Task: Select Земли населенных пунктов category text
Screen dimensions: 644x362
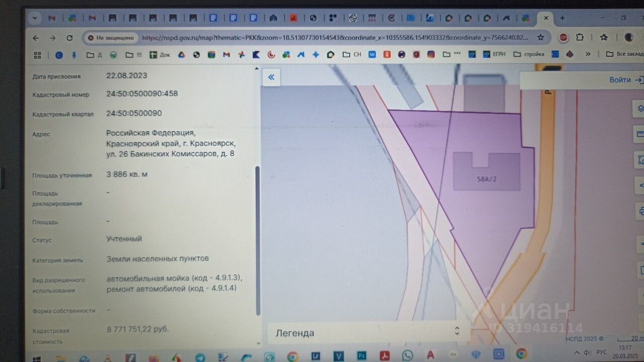Action: (x=157, y=258)
